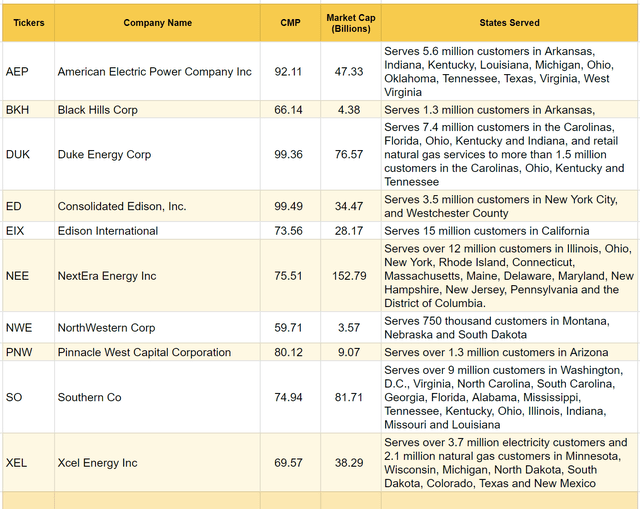Select the 4.38 market cap value
Viewport: 640px width, 509px height.
(x=351, y=109)
